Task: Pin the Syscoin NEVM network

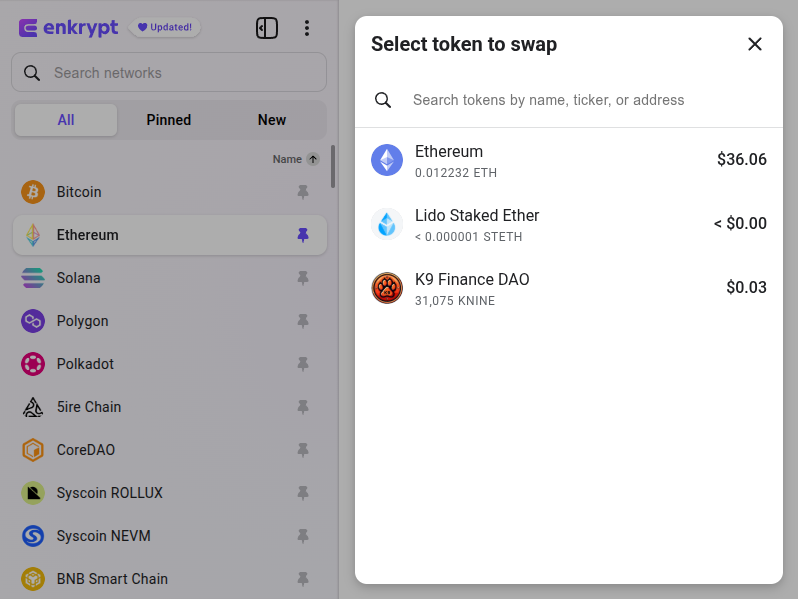Action: tap(303, 536)
